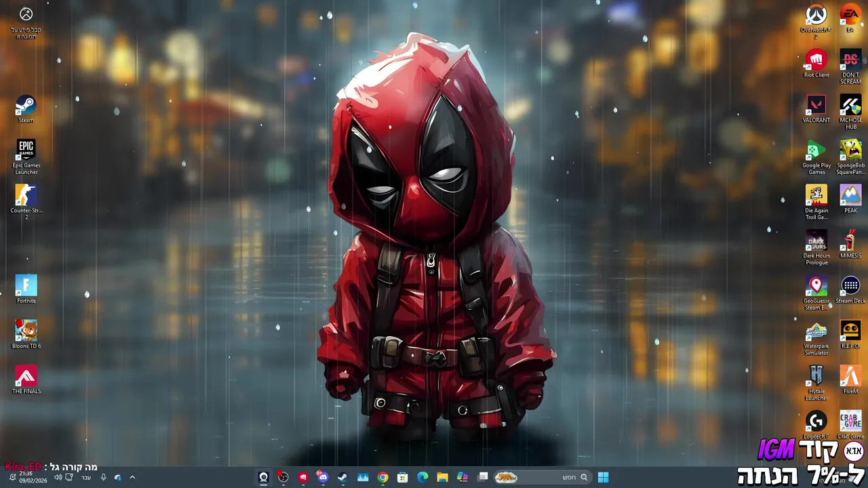This screenshot has height=488, width=868.
Task: Open the Windows Start menu
Action: pyautogui.click(x=603, y=477)
